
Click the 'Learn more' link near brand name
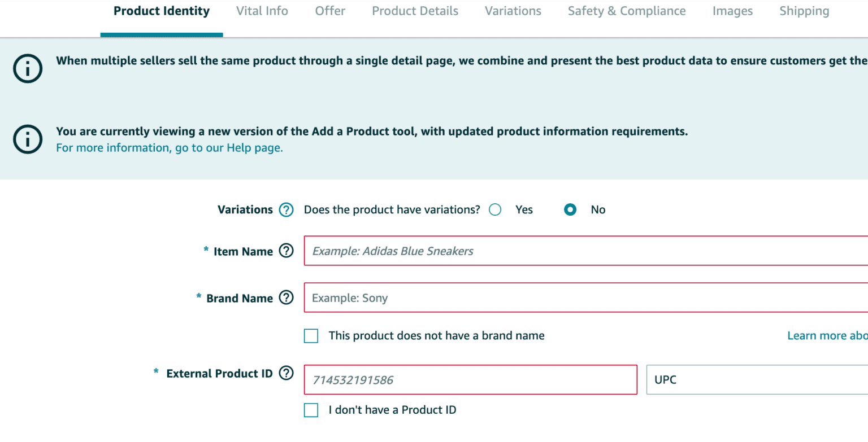point(827,336)
